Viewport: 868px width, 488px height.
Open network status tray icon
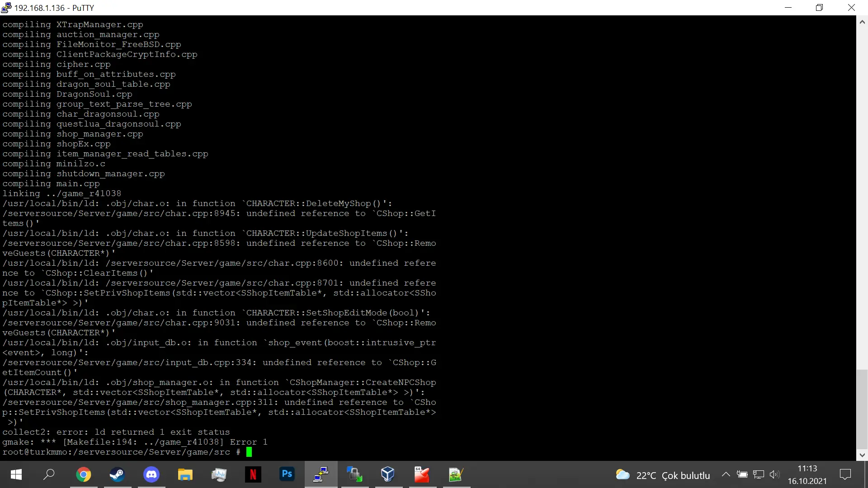pos(759,474)
